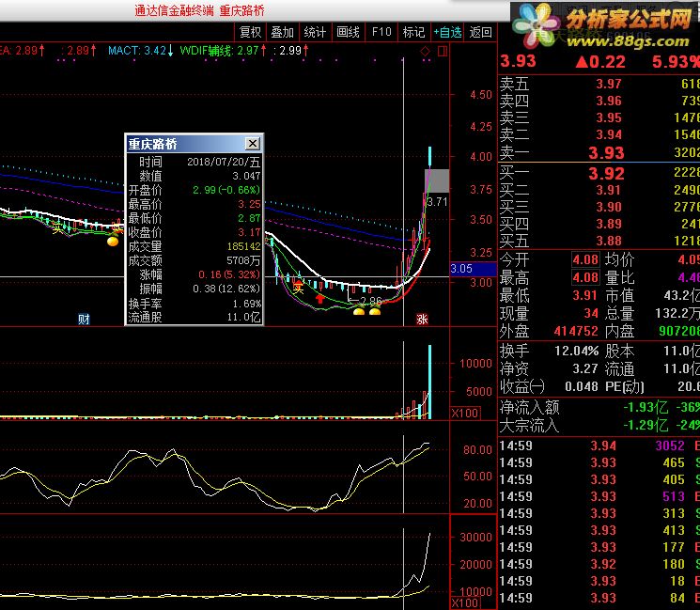Click the 卖五 ask row at 3.97
The width and height of the screenshot is (700, 610).
coord(599,84)
